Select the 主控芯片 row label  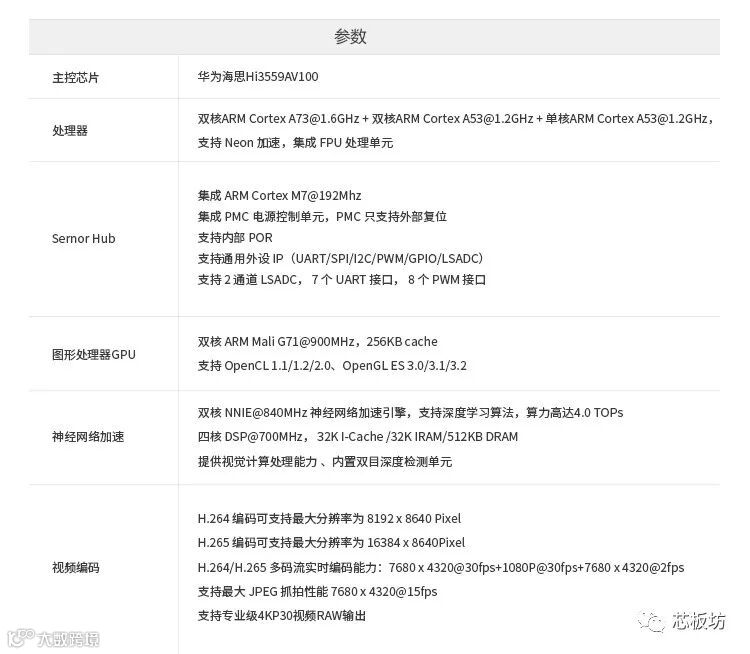pos(76,78)
